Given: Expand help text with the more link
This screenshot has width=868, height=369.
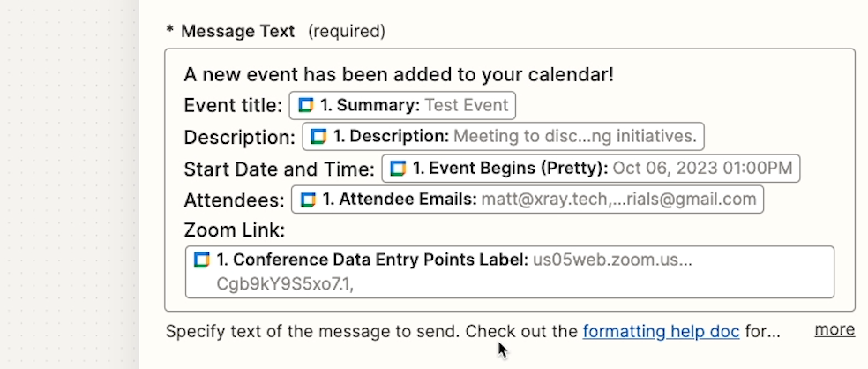Looking at the screenshot, I should 834,329.
